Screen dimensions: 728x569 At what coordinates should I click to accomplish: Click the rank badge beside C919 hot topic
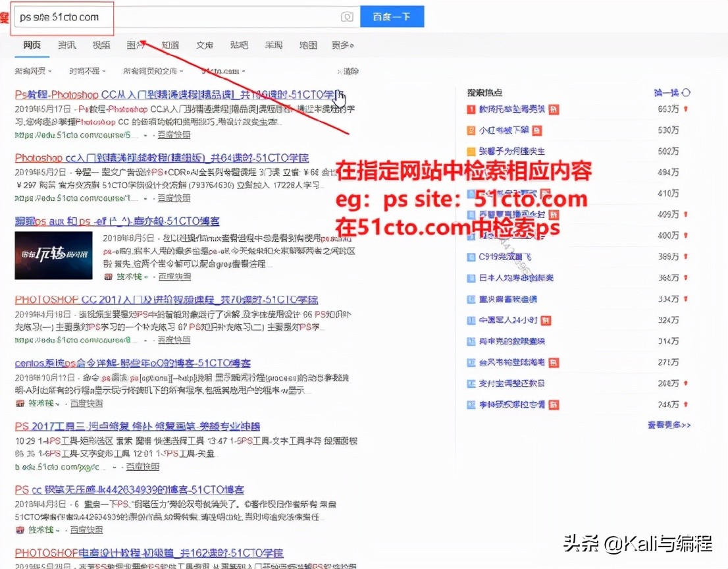click(471, 257)
